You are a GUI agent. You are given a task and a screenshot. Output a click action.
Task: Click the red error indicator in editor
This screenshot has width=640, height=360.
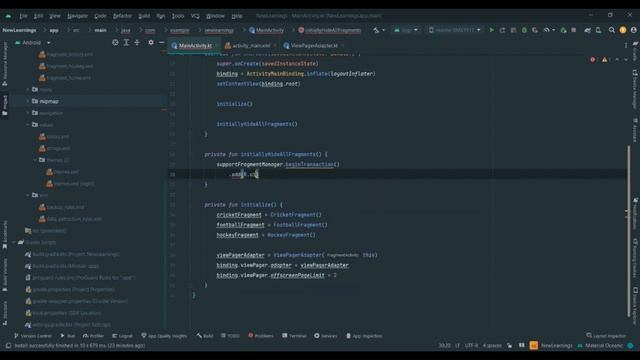pos(593,60)
